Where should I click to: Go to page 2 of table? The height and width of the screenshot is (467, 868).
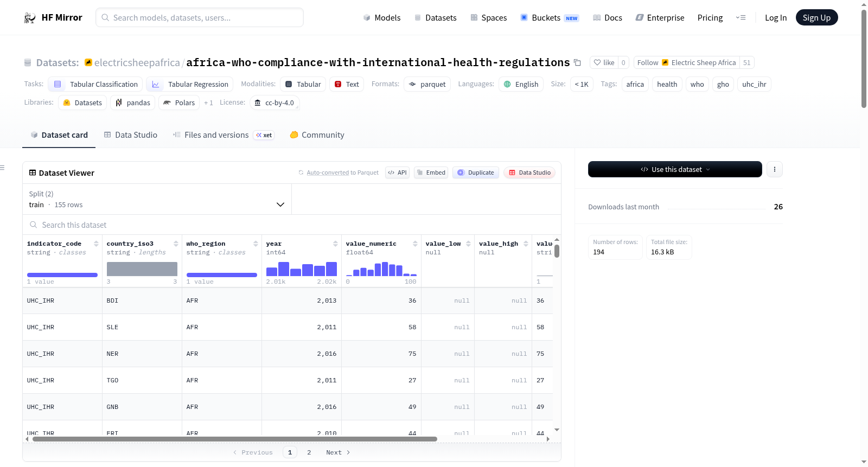309,452
